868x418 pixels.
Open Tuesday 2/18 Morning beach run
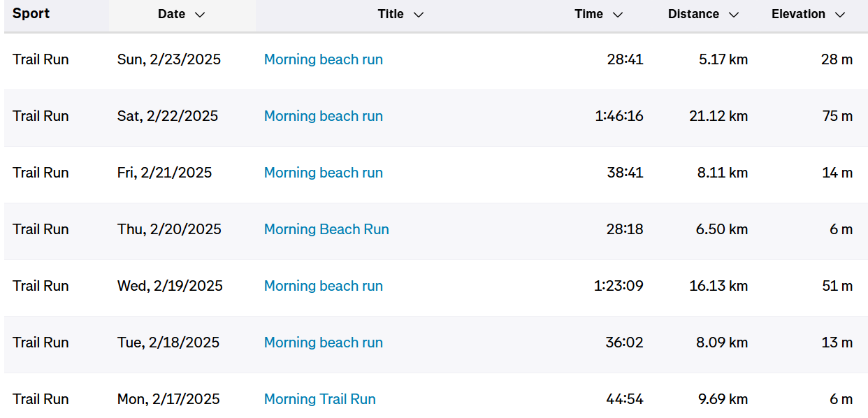click(x=324, y=343)
